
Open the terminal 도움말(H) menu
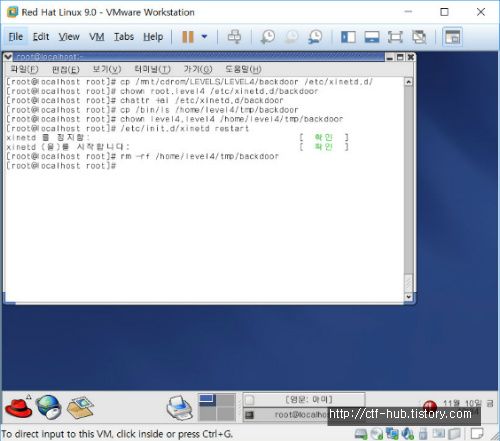pyautogui.click(x=243, y=69)
